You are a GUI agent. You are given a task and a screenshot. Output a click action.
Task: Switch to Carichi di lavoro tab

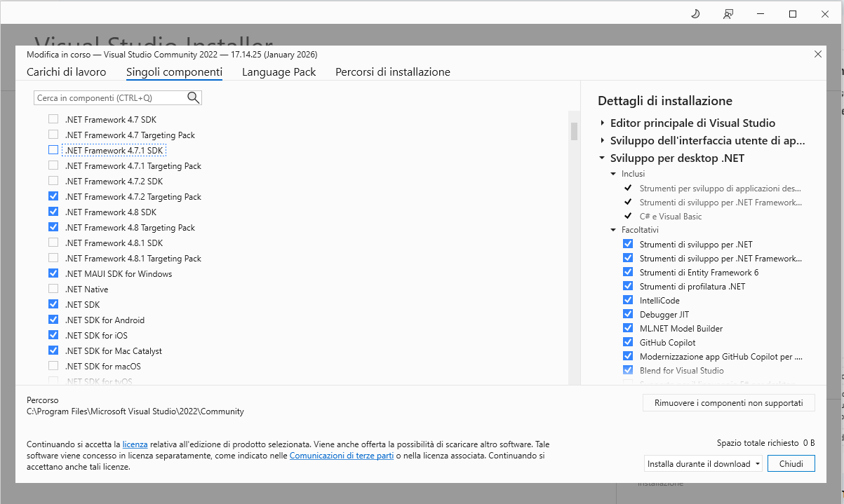[67, 72]
